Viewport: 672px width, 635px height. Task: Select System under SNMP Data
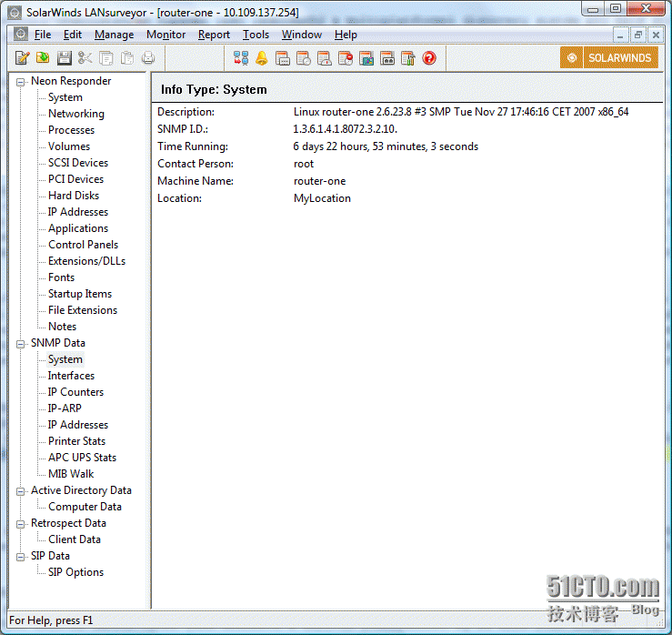pyautogui.click(x=65, y=359)
